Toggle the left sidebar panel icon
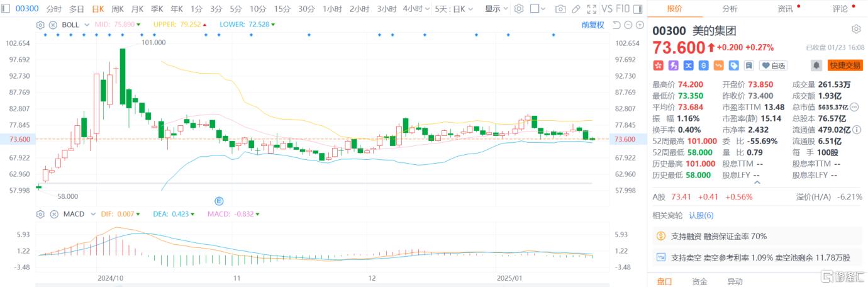The width and height of the screenshot is (868, 287). (6, 9)
